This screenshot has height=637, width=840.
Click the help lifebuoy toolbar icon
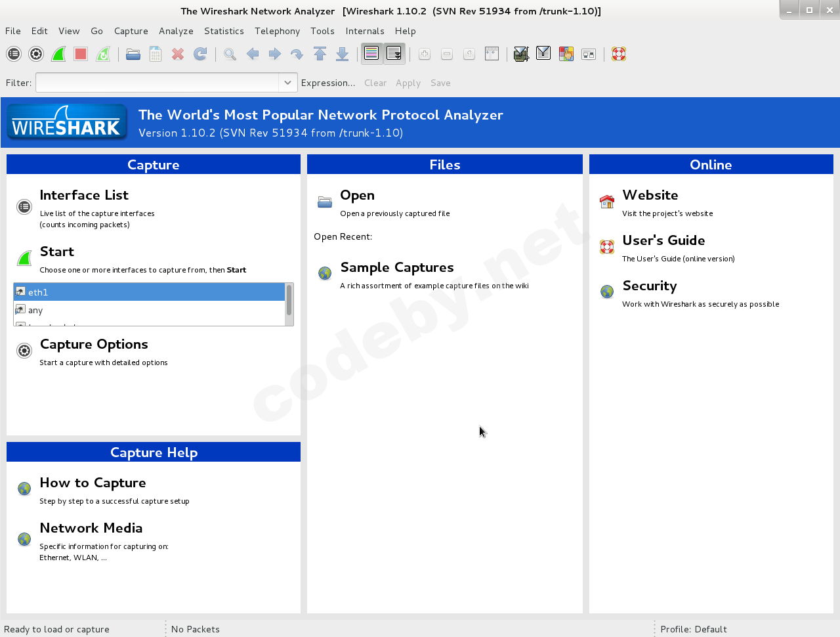tap(618, 54)
